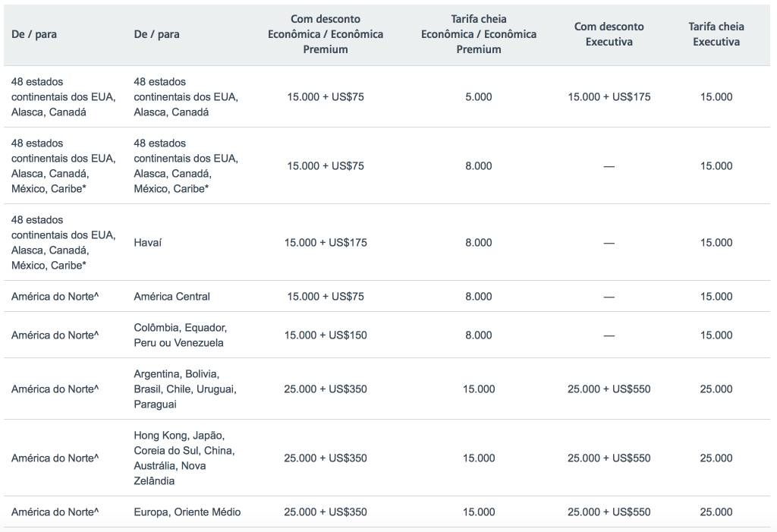Click Tarifa cheia Econômica '15.000' in the Hong Kong row

478,458
